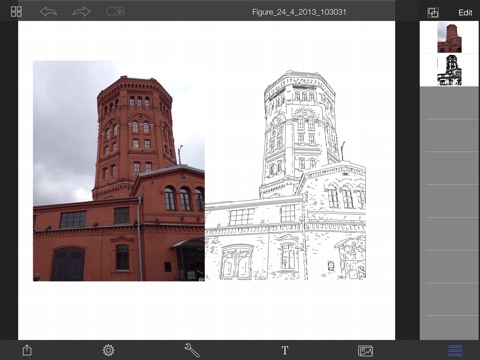This screenshot has width=480, height=360.
Task: Click the redo arrow
Action: pos(82,12)
